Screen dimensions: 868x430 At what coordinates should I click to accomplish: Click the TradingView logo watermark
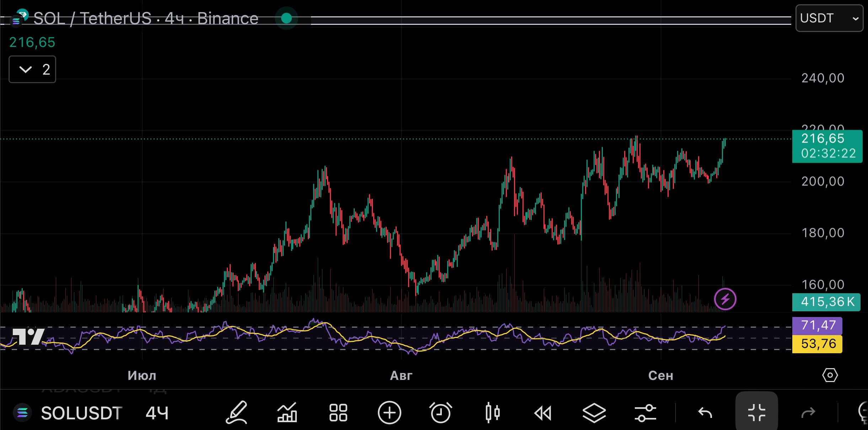28,336
